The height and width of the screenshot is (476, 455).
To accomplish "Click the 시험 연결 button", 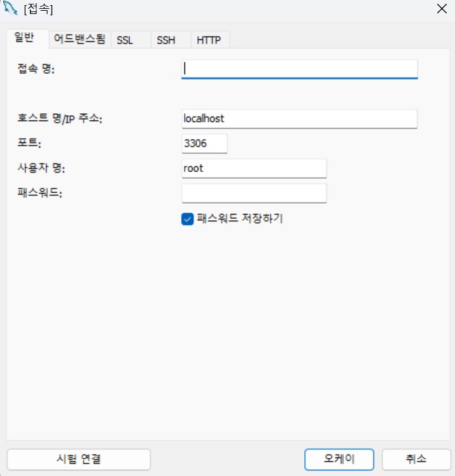I will 79,459.
